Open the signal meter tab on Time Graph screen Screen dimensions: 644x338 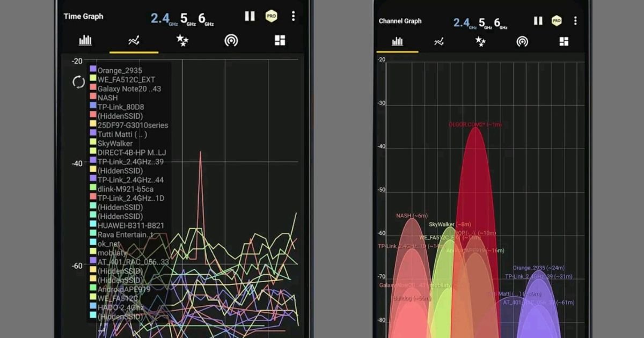231,40
